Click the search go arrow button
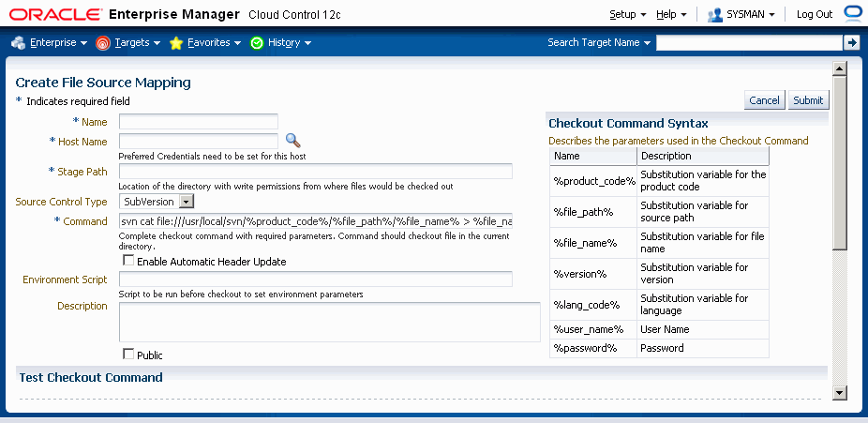The height and width of the screenshot is (423, 868). [x=851, y=42]
